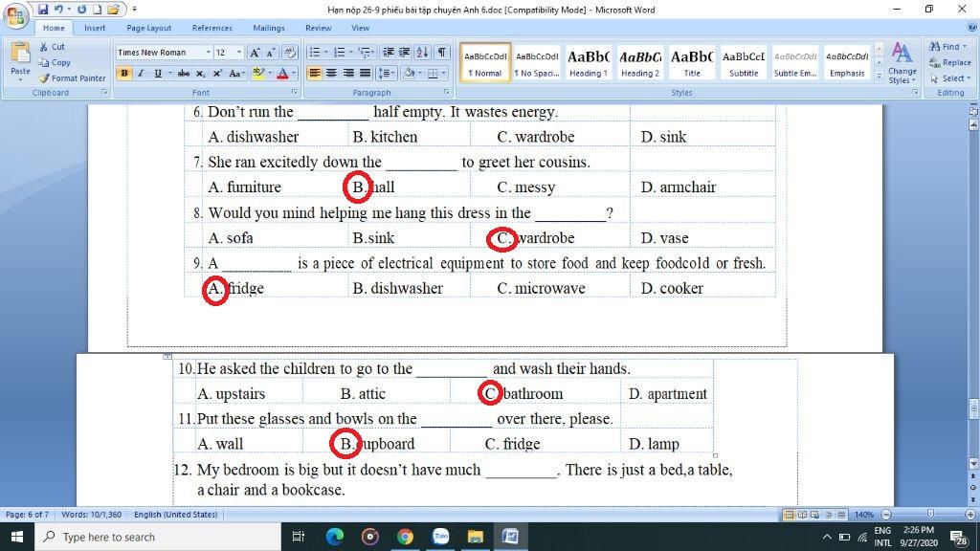
Task: Click Clear Formatting icon
Action: (x=290, y=53)
